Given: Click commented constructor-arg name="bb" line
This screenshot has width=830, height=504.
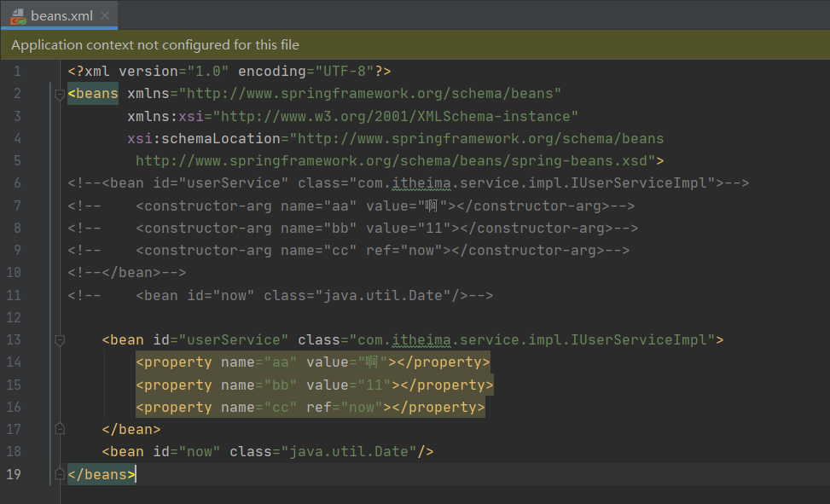Looking at the screenshot, I should coord(352,229).
